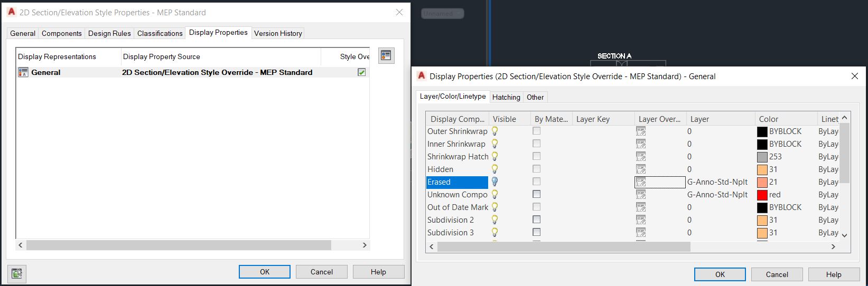
Task: Click Layer Overrides icon for Unknown Component
Action: (641, 195)
